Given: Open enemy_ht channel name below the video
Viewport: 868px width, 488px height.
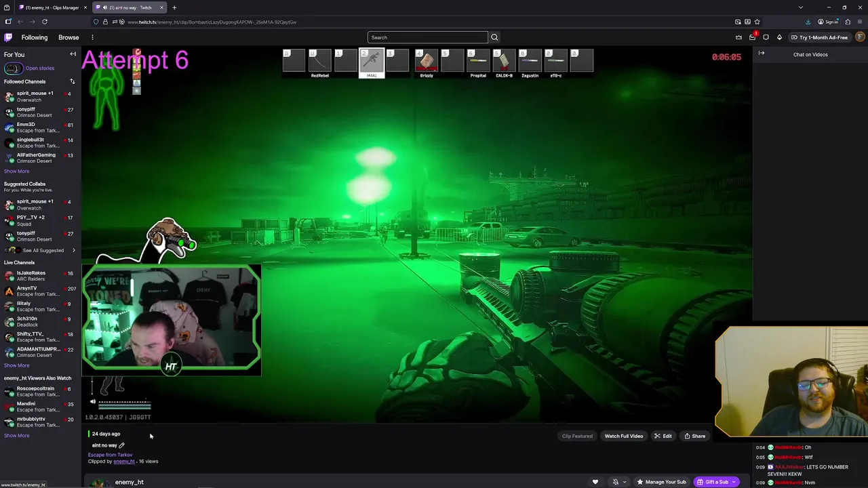Looking at the screenshot, I should (129, 482).
